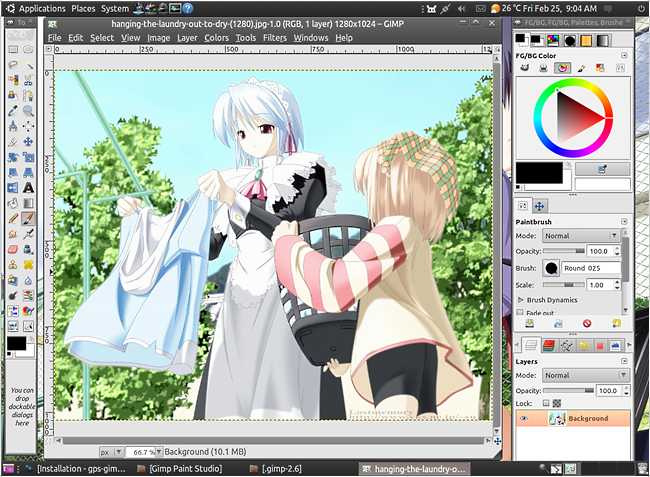Hide the Background layer using eye icon

tap(523, 419)
